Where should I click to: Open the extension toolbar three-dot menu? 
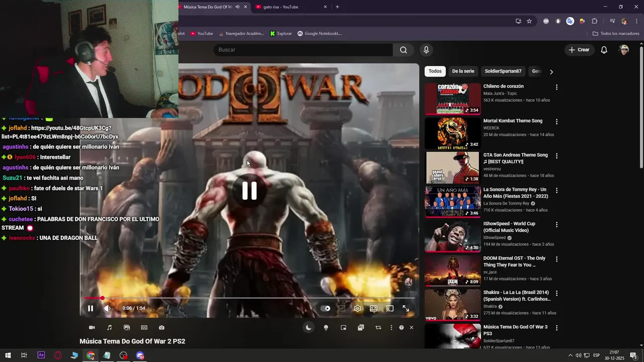(391, 327)
